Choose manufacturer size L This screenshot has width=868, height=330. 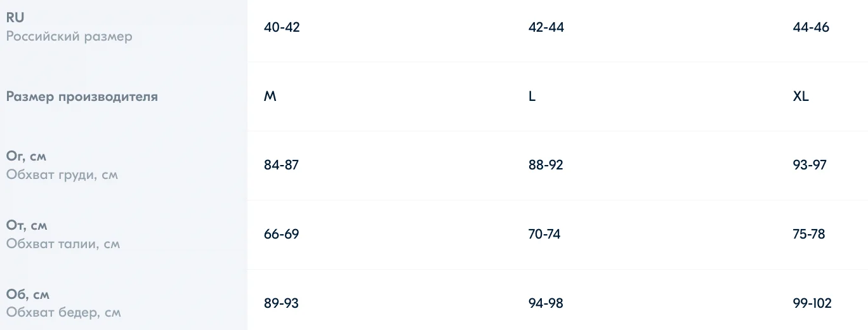point(532,96)
